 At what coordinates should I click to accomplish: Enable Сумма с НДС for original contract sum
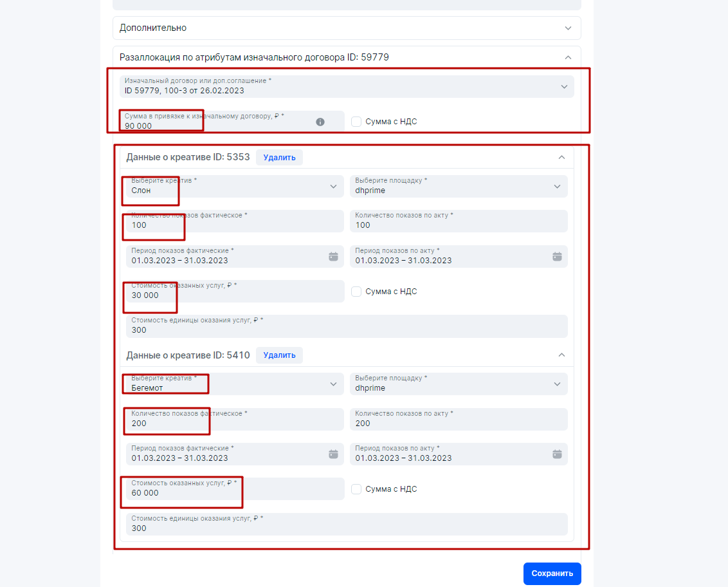tap(356, 122)
